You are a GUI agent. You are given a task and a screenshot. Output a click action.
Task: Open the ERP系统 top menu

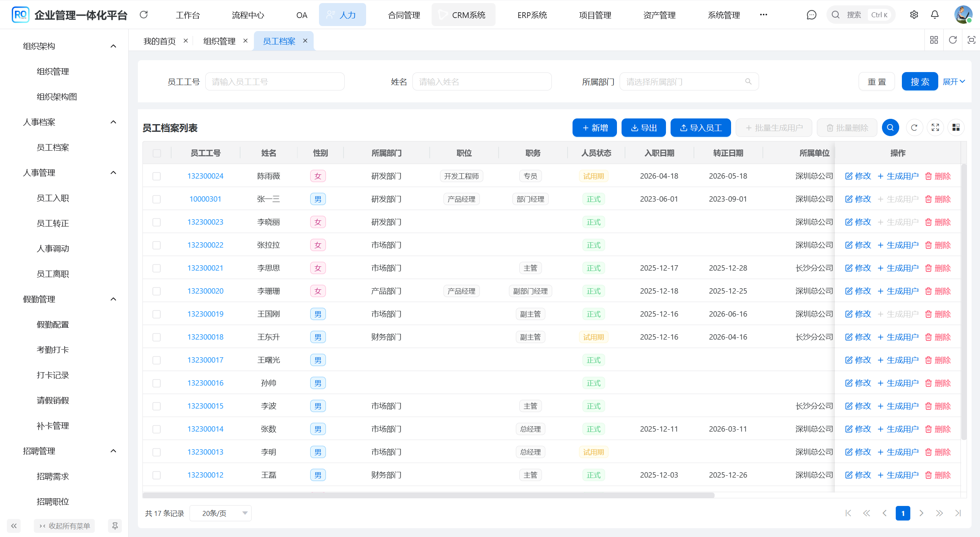coord(532,15)
